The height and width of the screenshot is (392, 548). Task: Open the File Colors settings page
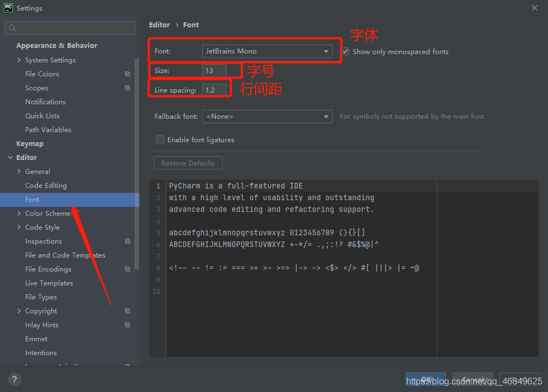(42, 74)
